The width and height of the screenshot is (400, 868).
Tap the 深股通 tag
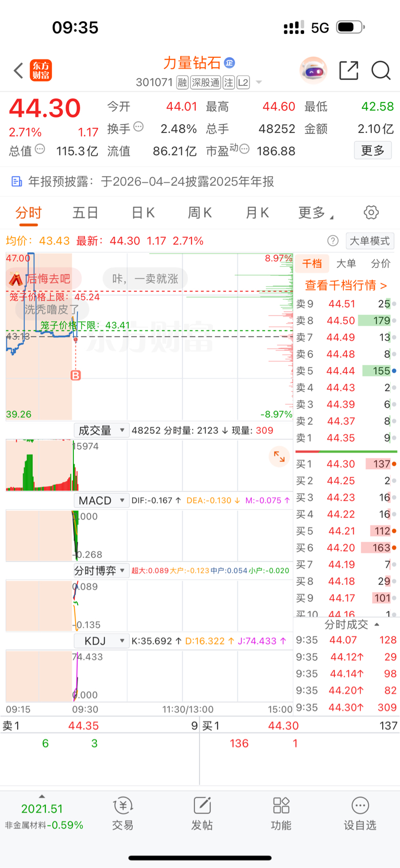(x=205, y=82)
